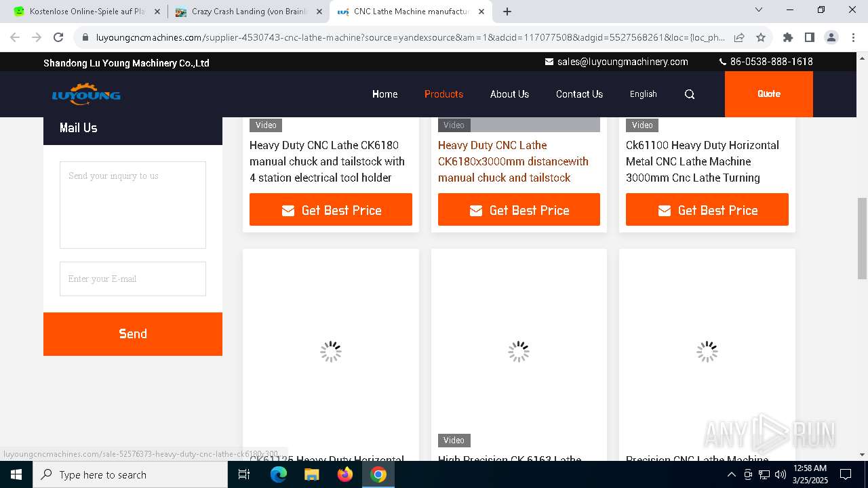Click Video badge on CK6180 4 station card
This screenshot has width=868, height=488.
pyautogui.click(x=266, y=125)
